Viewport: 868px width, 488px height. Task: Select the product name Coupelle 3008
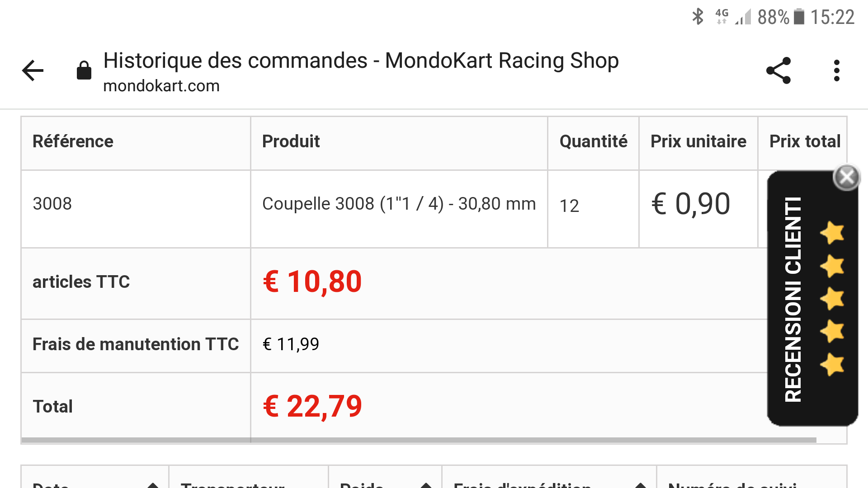(x=399, y=204)
